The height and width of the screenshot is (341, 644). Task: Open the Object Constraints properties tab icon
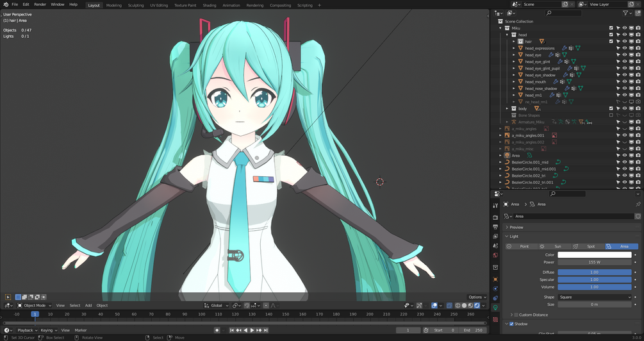click(x=495, y=298)
